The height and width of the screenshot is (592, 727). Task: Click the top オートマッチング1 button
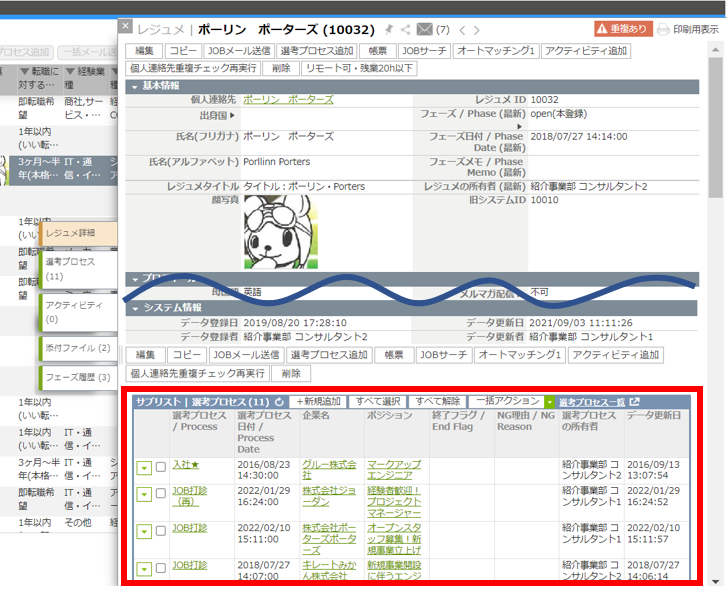498,50
